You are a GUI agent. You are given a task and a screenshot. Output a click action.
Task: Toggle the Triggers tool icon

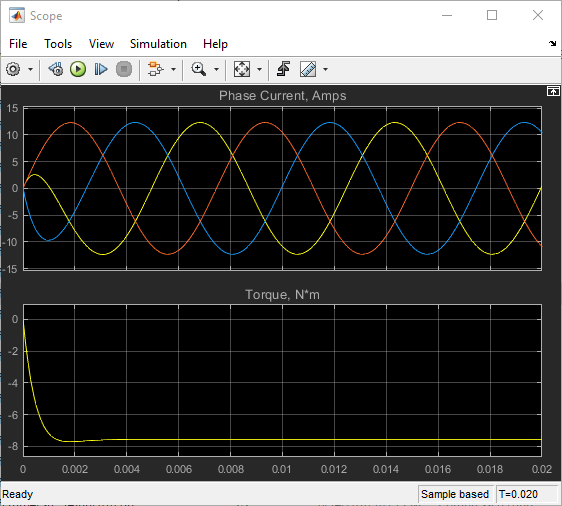click(x=284, y=69)
